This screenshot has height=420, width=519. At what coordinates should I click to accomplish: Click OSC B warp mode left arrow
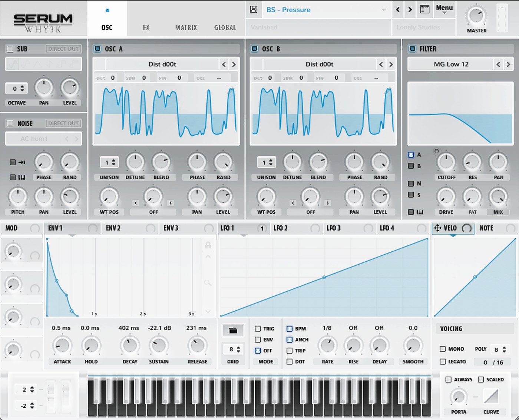click(293, 203)
